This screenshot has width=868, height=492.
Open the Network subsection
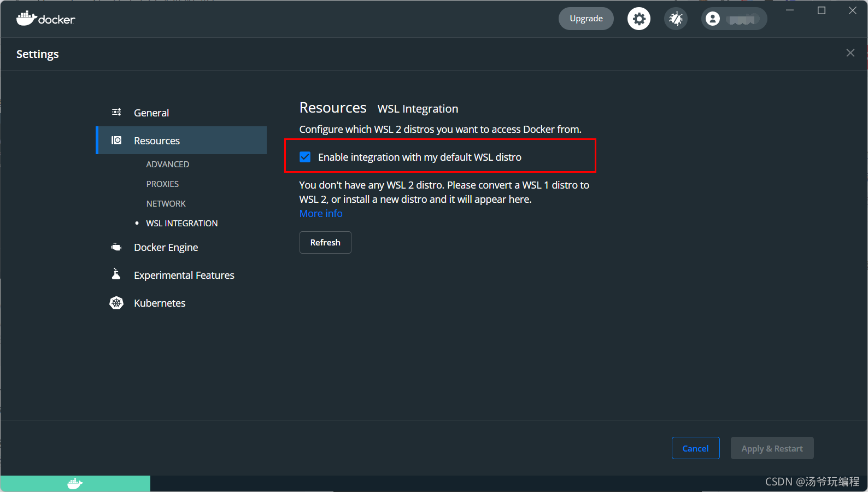pos(166,203)
